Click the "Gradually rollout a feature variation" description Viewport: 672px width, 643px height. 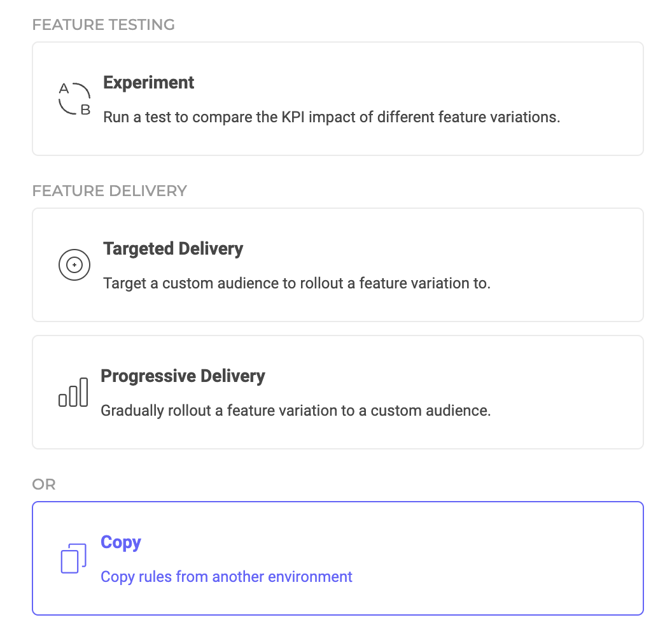tap(296, 410)
